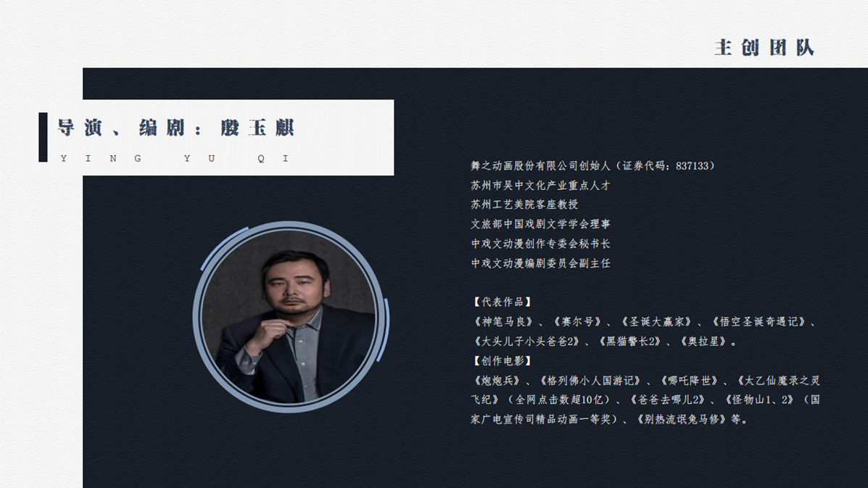Click the line 苏州工艺美院客座教授
Screen dimensions: 868x488
[524, 204]
